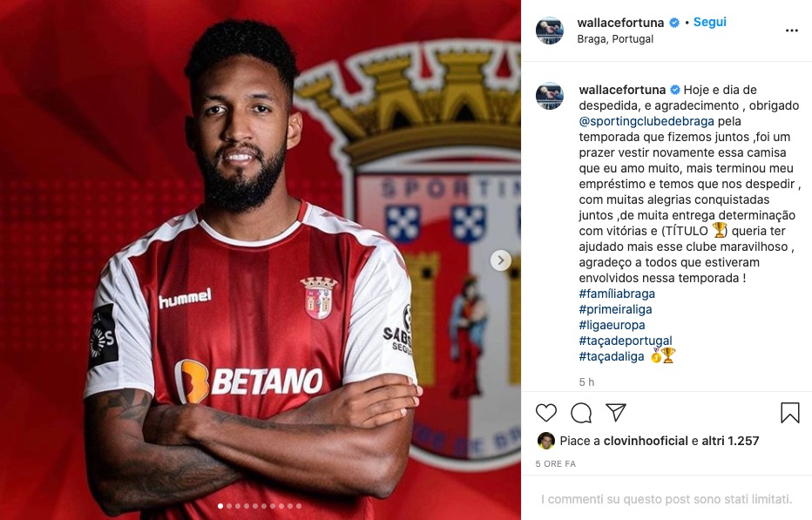This screenshot has width=812, height=520.
Task: Click the verified badge beside the header username
Action: 674,23
